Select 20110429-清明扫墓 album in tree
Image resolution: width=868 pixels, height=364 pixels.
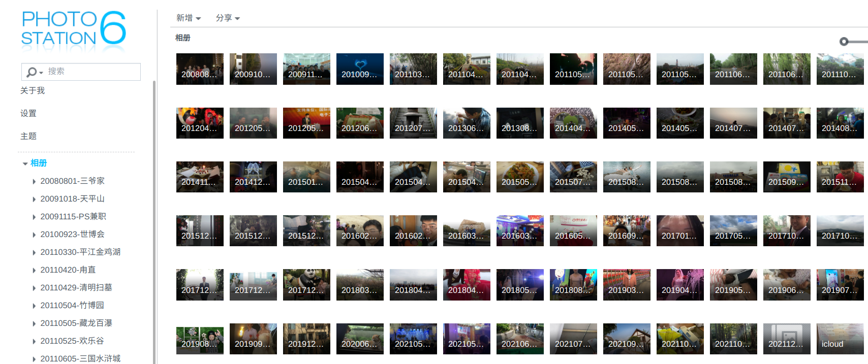76,287
